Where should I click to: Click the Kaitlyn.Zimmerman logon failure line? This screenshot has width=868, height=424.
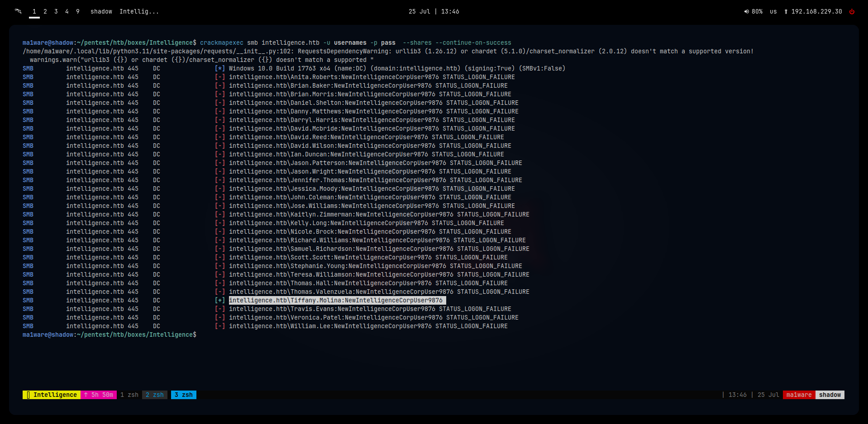(379, 215)
